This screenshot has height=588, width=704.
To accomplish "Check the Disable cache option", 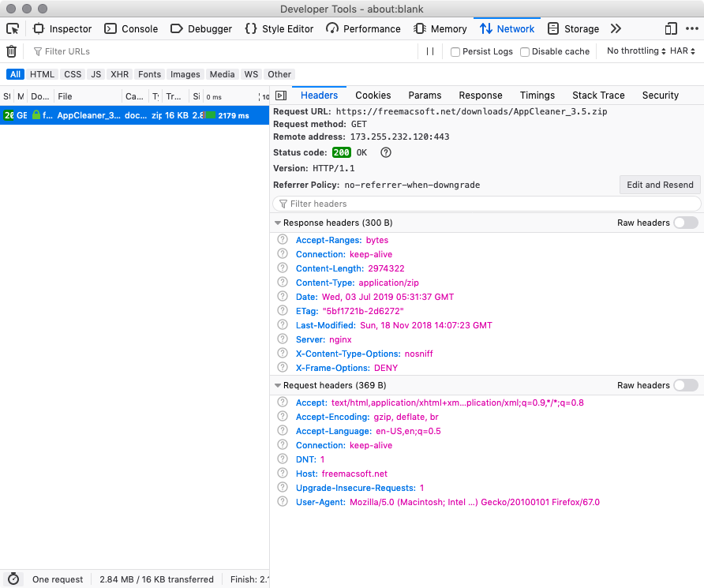I will pos(524,52).
